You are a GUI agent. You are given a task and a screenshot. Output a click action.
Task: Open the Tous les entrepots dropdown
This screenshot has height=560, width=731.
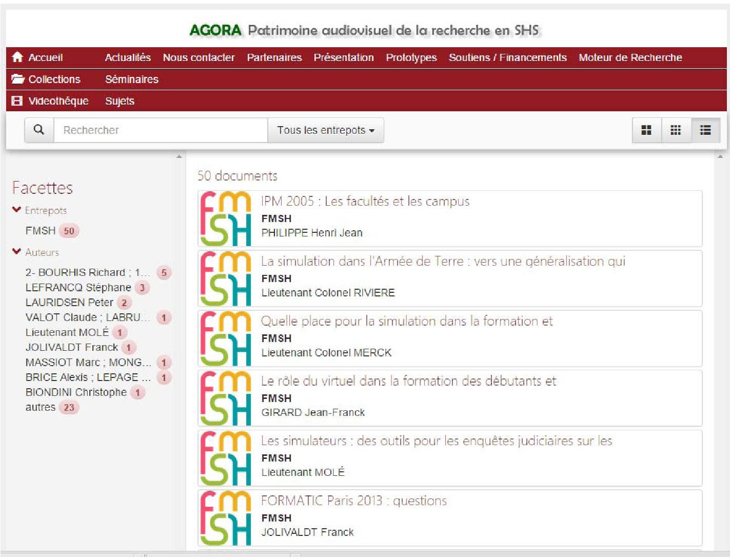(326, 130)
